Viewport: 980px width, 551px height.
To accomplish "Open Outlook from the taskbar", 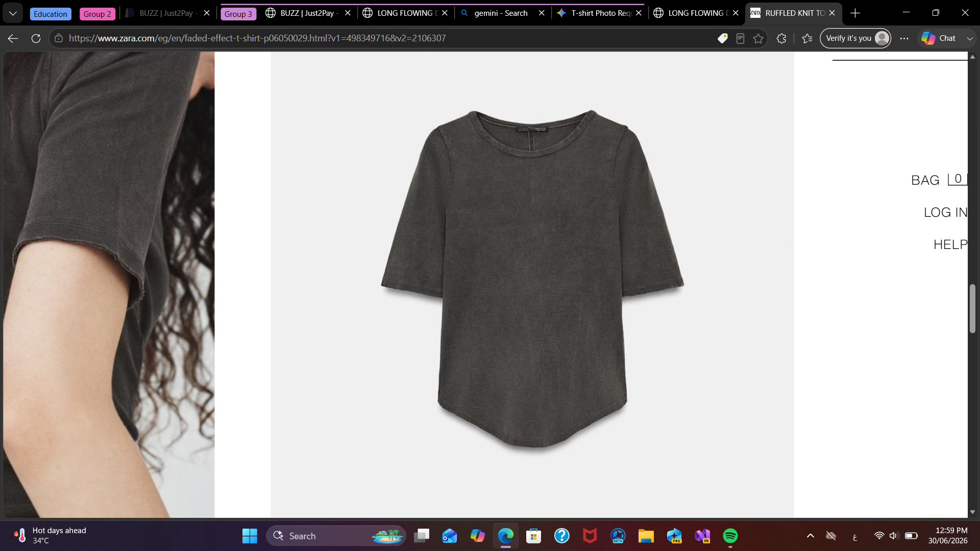I will point(450,536).
